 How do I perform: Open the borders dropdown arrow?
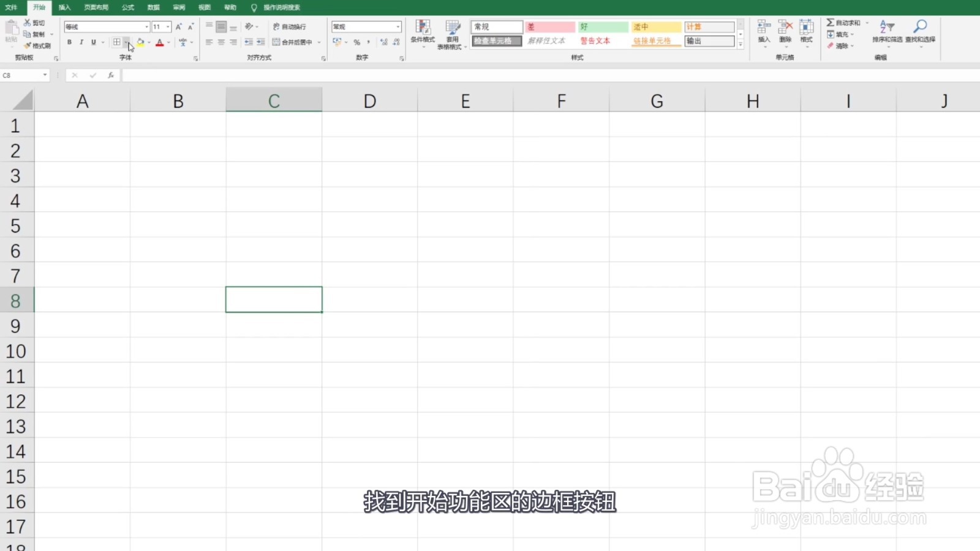click(126, 42)
